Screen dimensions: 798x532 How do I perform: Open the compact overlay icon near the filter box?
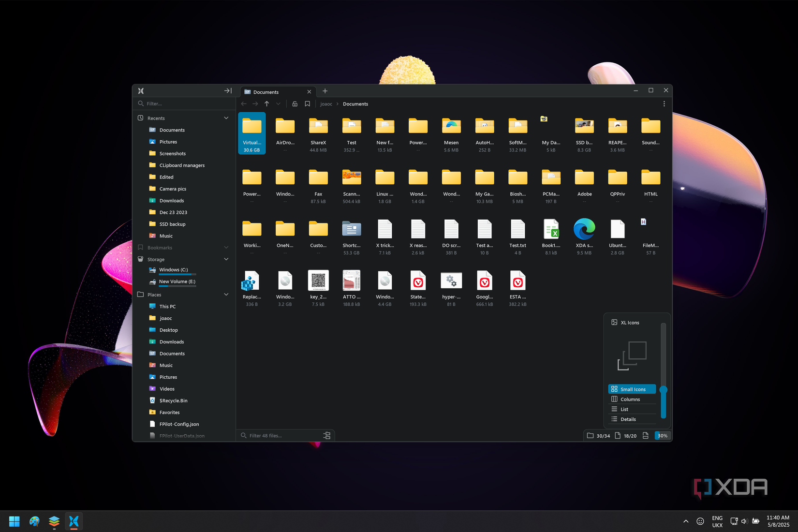click(327, 435)
